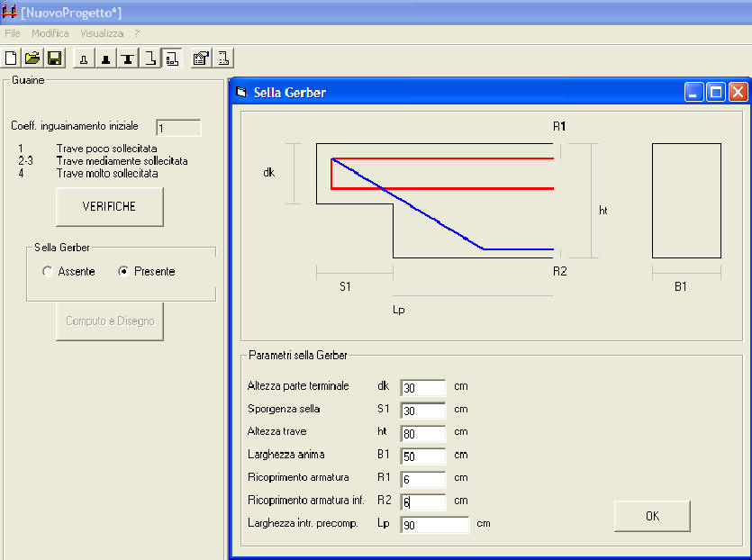Image resolution: width=752 pixels, height=560 pixels.
Task: Click the pressed section-with-squares toolbar icon
Action: point(171,59)
